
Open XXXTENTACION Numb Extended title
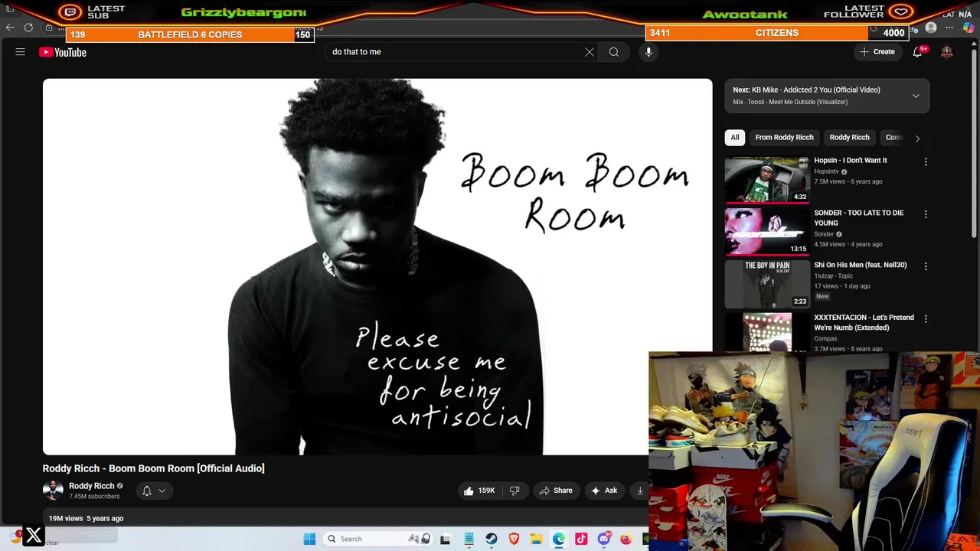[x=864, y=322]
